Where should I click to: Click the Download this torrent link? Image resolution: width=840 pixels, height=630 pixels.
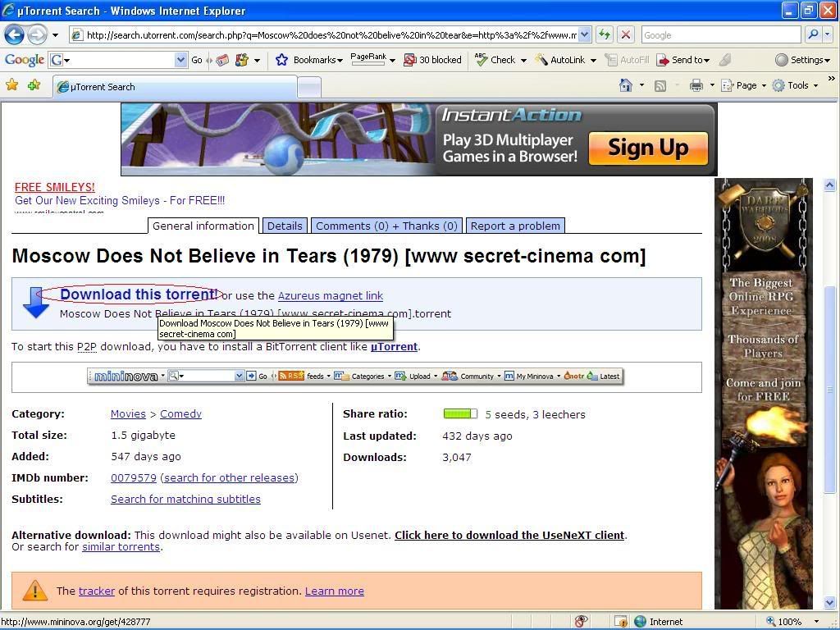(x=138, y=294)
